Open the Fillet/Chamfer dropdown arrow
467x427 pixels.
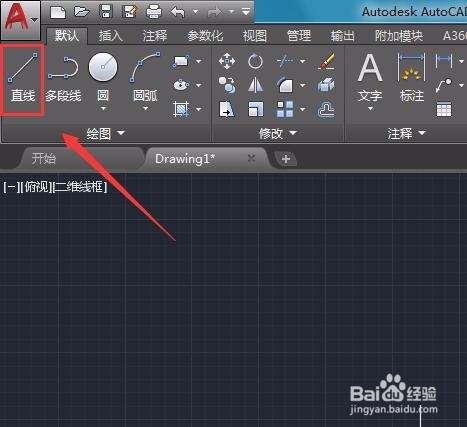(x=303, y=85)
